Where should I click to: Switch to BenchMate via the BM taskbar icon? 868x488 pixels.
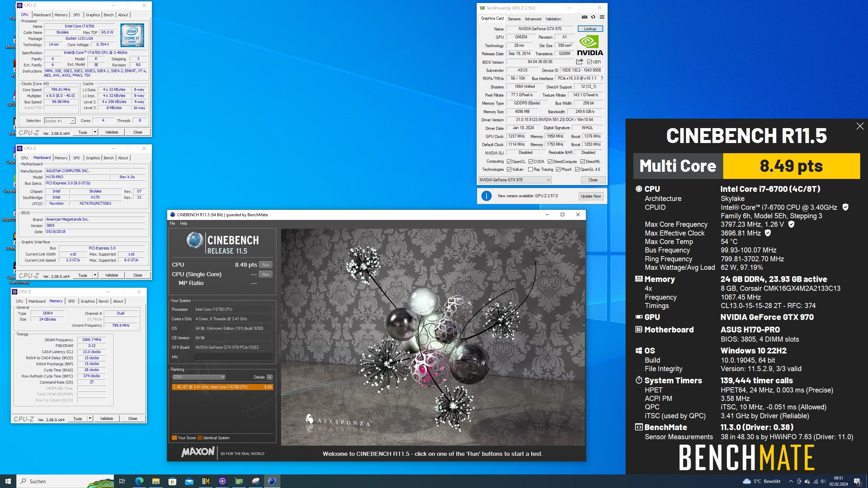(x=205, y=481)
